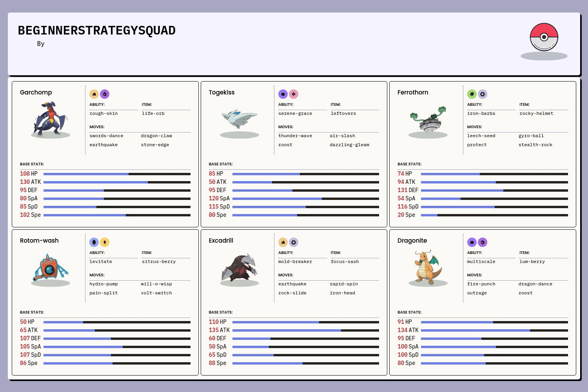Viewport: 588px width, 392px height.
Task: Click Garchomp's Dragon type icon
Action: (105, 94)
